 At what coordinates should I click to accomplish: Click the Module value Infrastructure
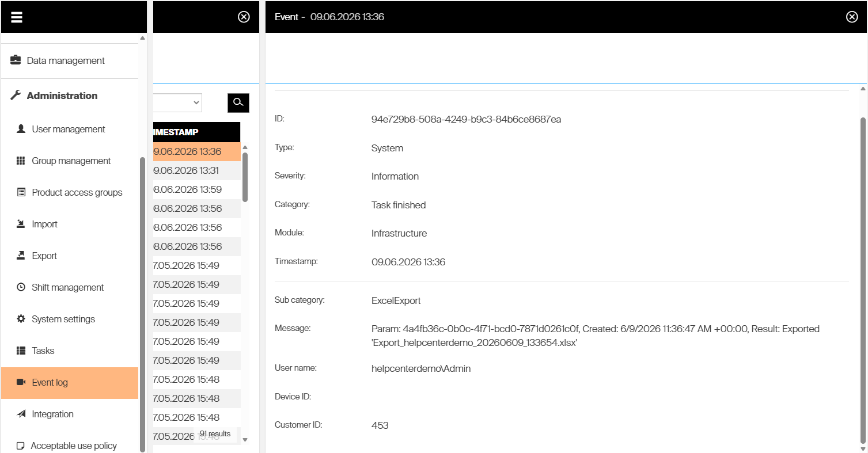pos(399,233)
